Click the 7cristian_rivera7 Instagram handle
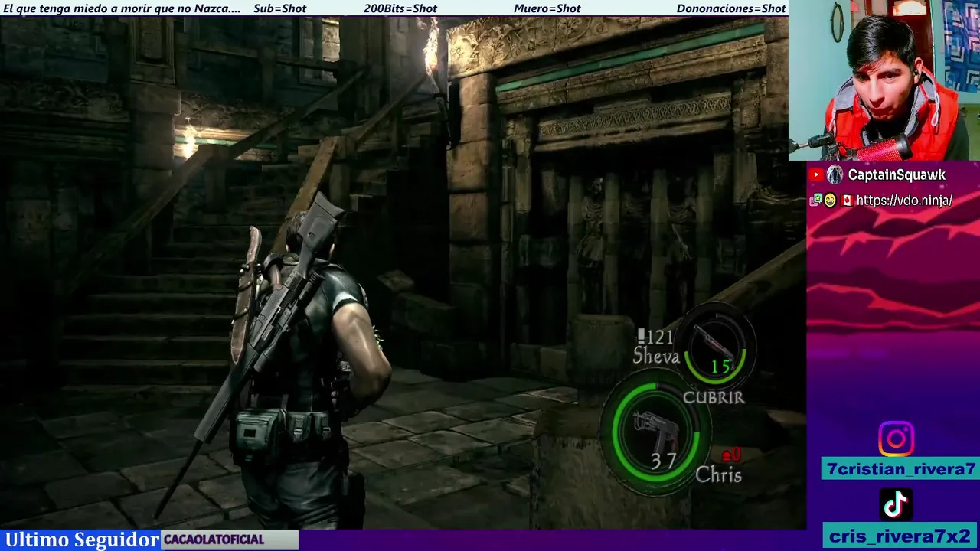Image resolution: width=980 pixels, height=551 pixels. tap(899, 469)
